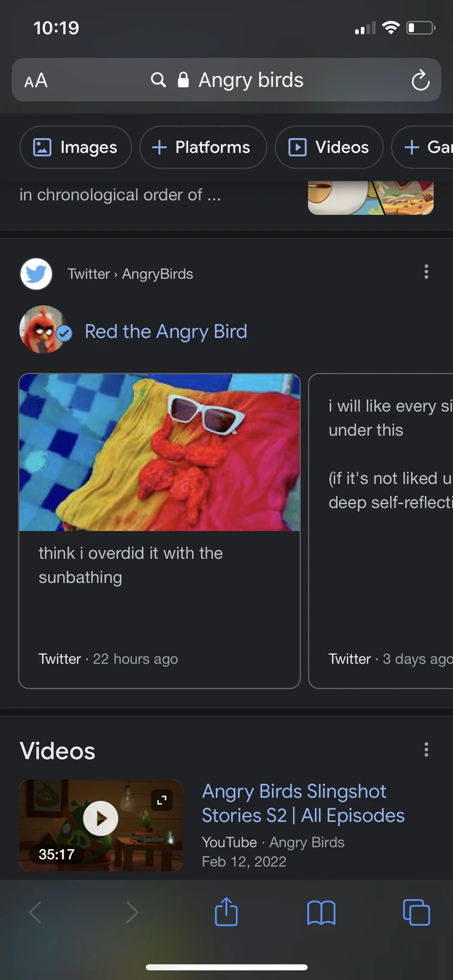Tap the verified checkmark badge
The height and width of the screenshot is (980, 453).
[64, 334]
